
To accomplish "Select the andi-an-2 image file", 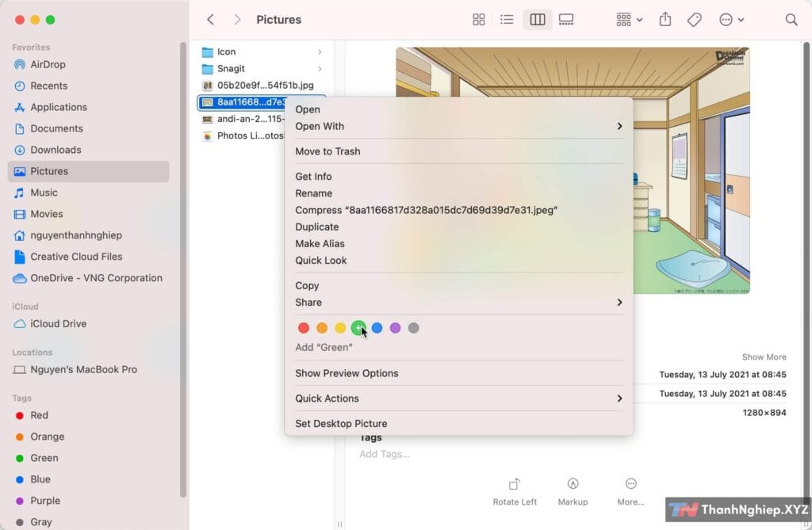I will 243,119.
